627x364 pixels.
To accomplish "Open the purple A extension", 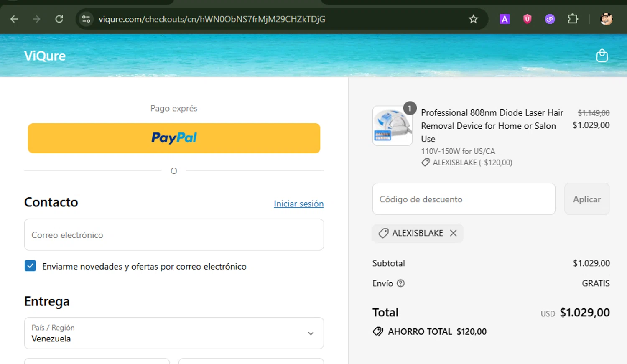I will pos(505,19).
